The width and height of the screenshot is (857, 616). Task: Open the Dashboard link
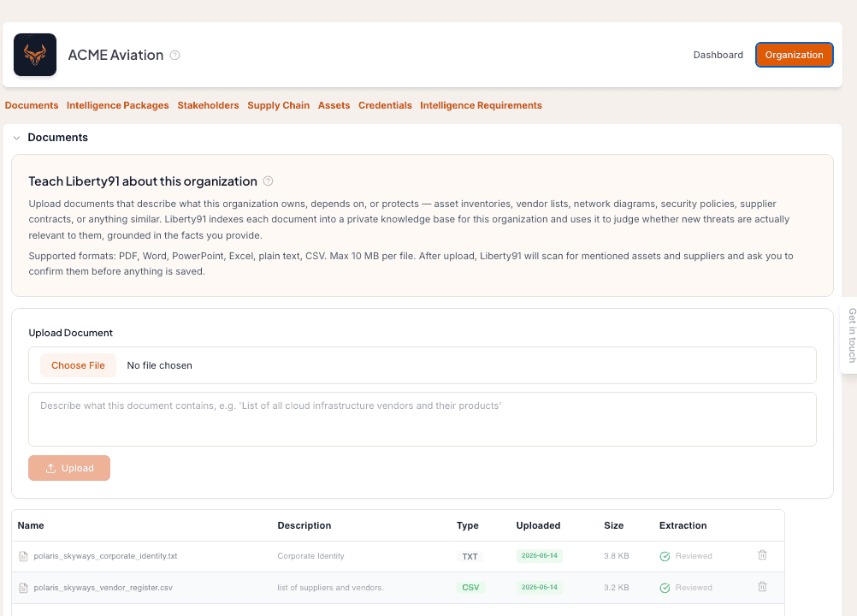[x=718, y=55]
